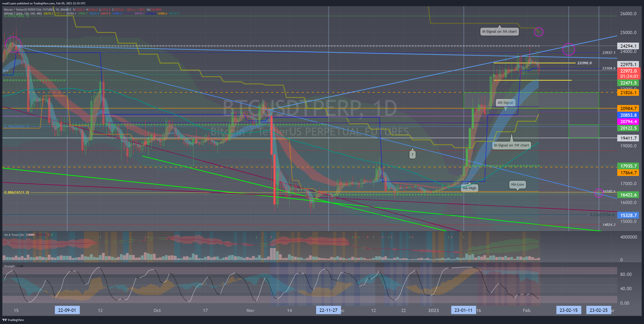The width and height of the screenshot is (644, 324).
Task: Click the TradingView logo at bottom left
Action: click(13, 320)
